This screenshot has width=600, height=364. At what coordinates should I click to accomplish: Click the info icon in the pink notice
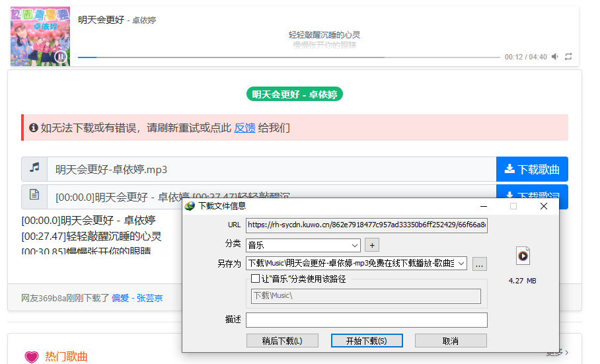click(34, 127)
